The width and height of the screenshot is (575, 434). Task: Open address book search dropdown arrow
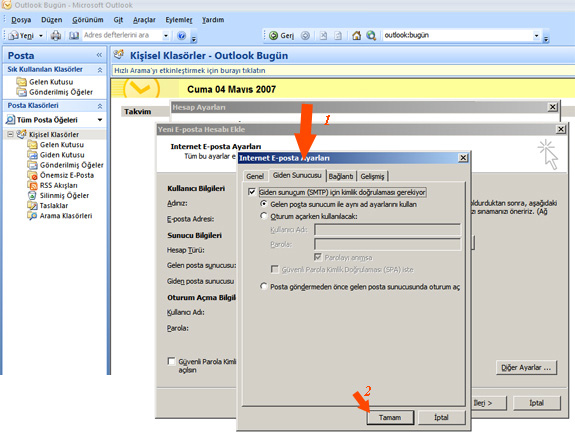pyautogui.click(x=166, y=36)
